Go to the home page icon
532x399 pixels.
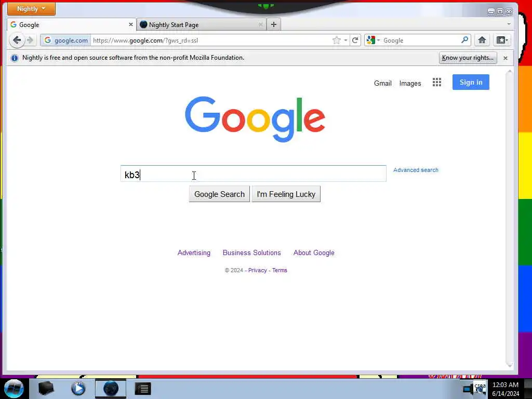click(482, 40)
